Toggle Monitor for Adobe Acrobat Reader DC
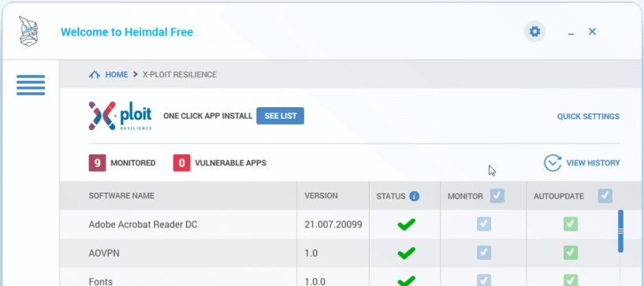644x286 pixels. pos(484,224)
